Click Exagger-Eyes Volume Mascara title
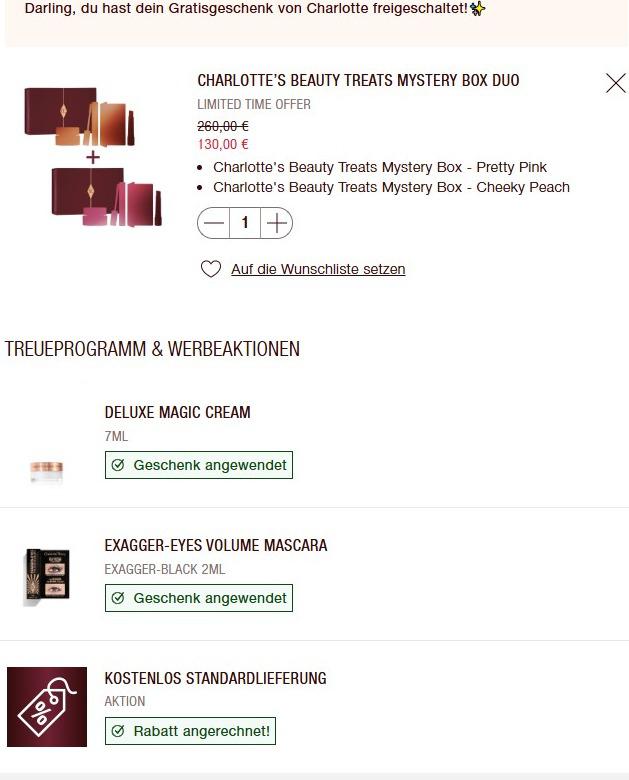This screenshot has height=780, width=629. point(216,545)
